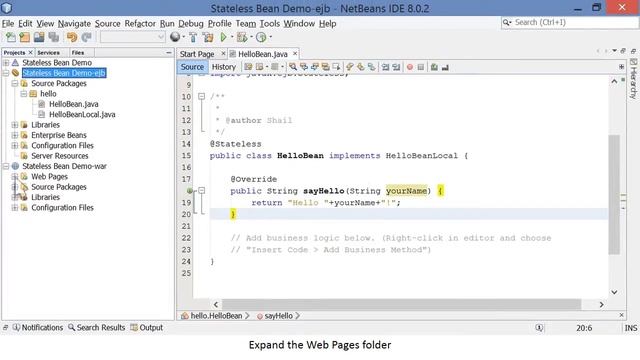Click sayHello in the breadcrumb bar

(278, 316)
